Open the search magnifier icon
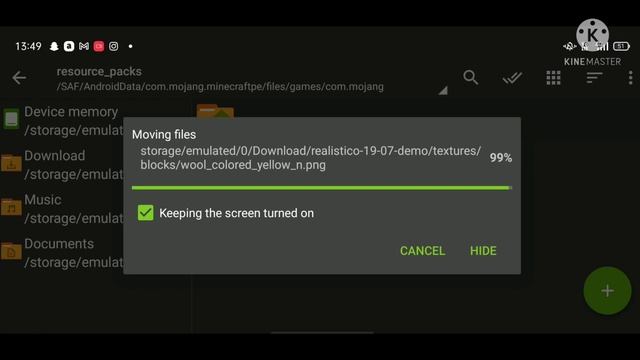The width and height of the screenshot is (640, 360). click(x=471, y=77)
